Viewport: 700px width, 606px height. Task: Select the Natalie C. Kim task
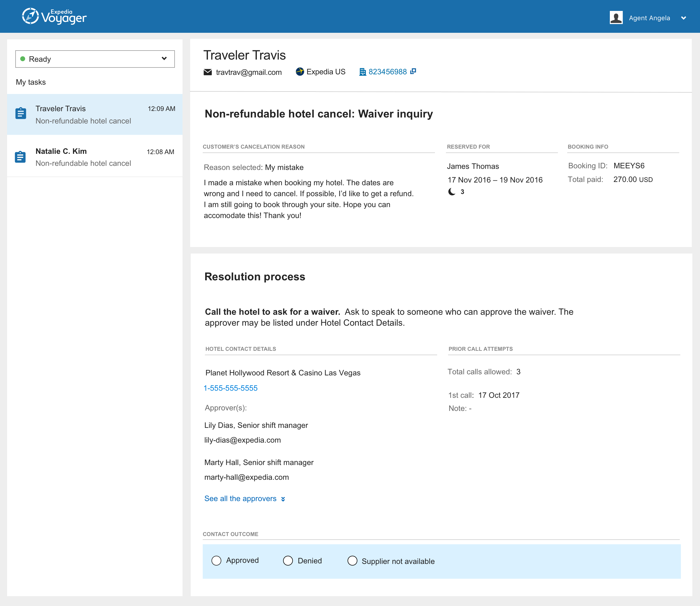tap(95, 156)
